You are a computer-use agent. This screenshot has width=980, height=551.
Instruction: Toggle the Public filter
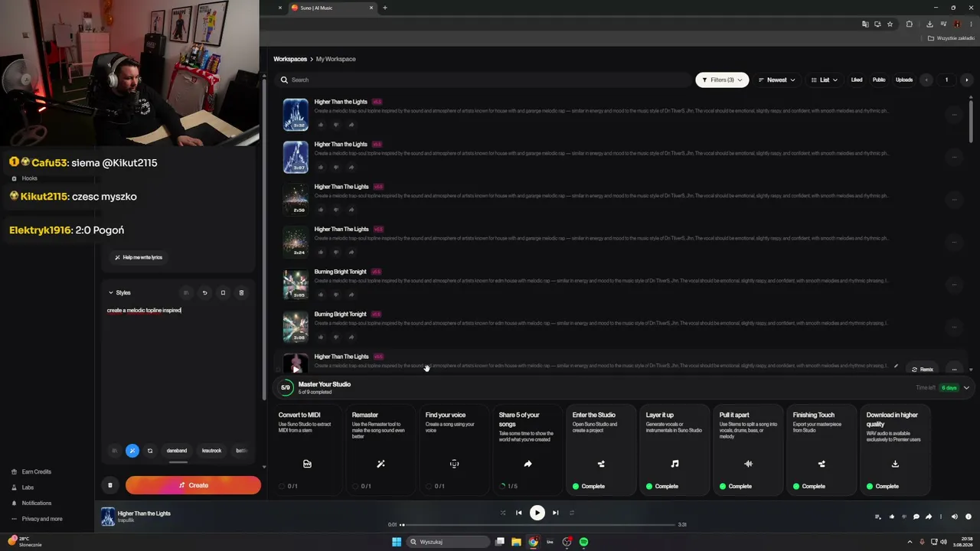tap(879, 80)
